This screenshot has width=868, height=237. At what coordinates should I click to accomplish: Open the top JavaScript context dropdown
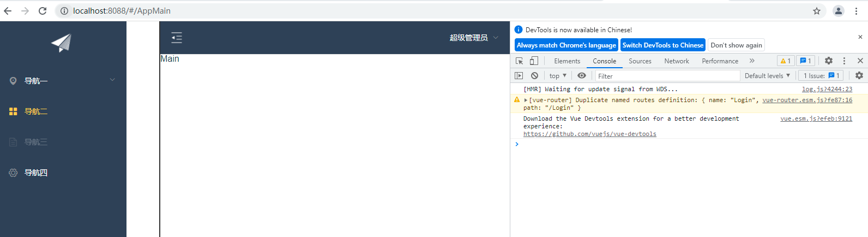click(558, 76)
